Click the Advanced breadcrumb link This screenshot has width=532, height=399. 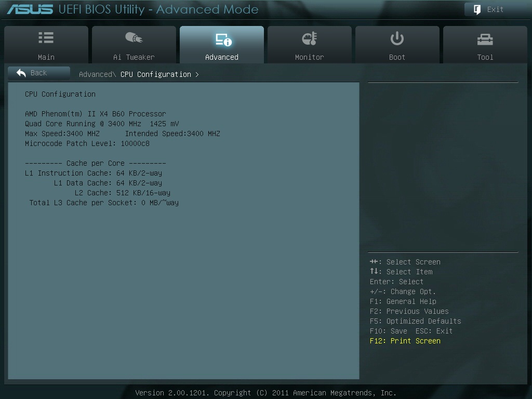pyautogui.click(x=97, y=74)
